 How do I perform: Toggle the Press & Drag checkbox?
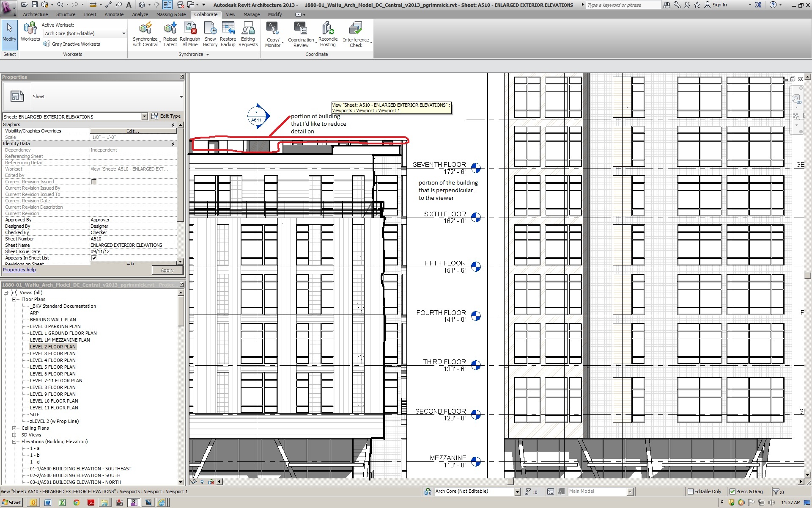click(732, 491)
